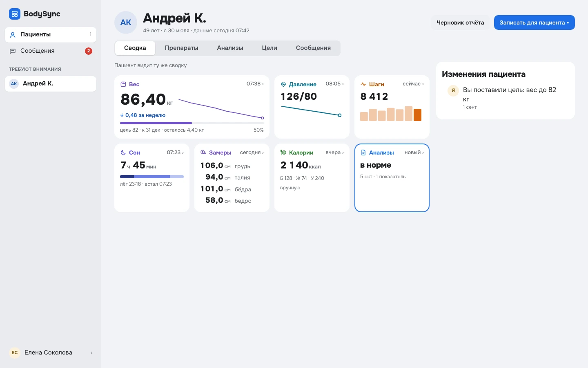Open Сообщения in the sidebar
Screen dimensions: 588x368
click(x=51, y=51)
